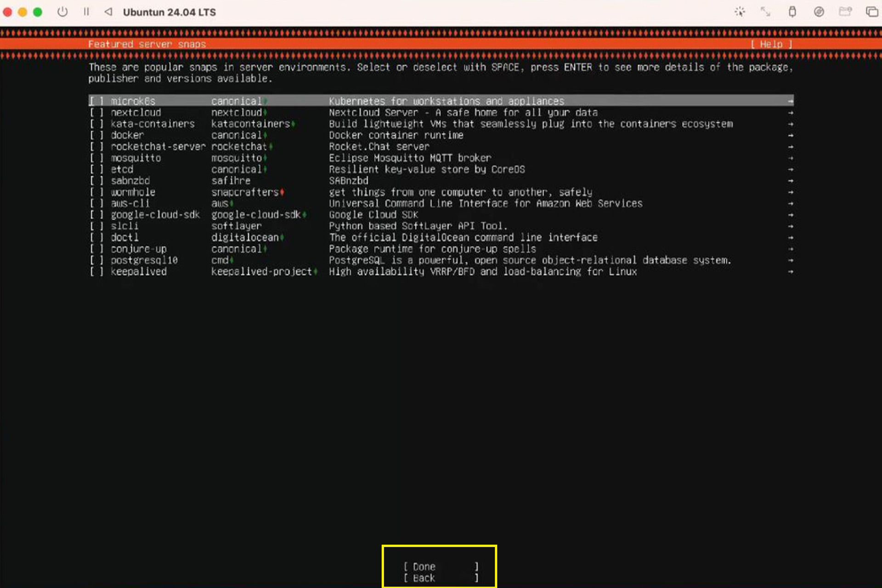The image size is (882, 588).
Task: Open the USB device icon
Action: [792, 12]
